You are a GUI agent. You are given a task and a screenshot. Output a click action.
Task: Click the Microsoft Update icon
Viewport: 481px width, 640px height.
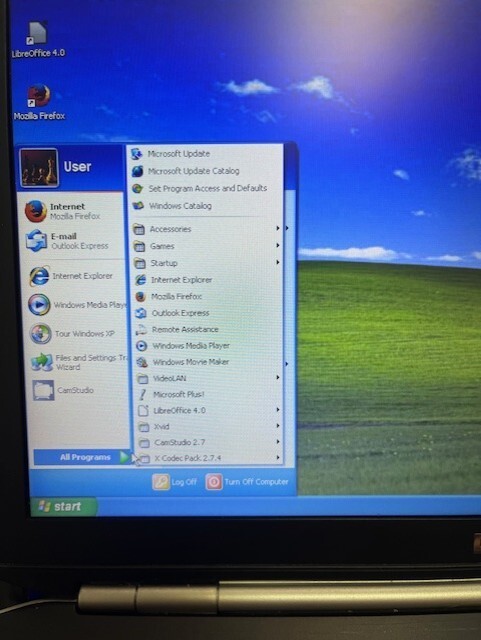136,154
